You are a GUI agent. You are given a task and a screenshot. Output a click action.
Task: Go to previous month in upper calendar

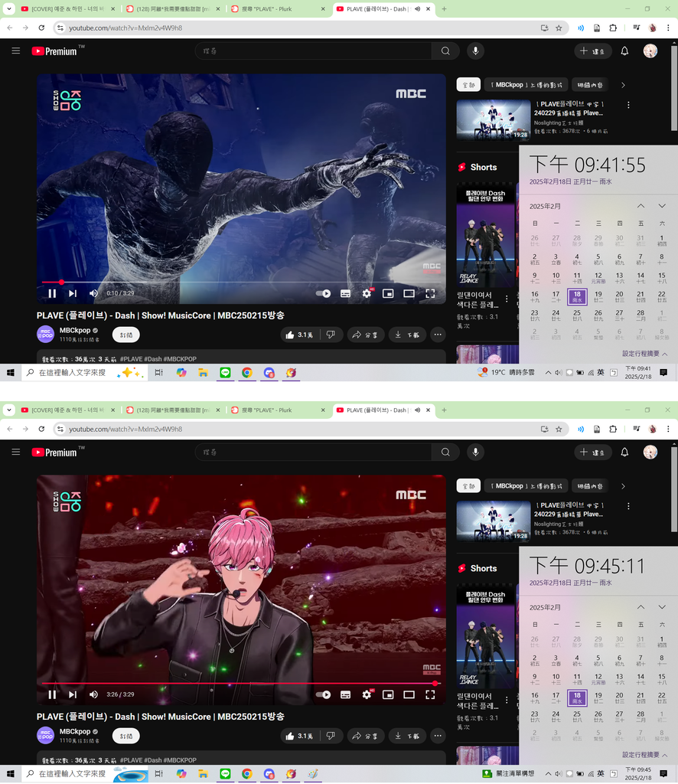pyautogui.click(x=641, y=206)
